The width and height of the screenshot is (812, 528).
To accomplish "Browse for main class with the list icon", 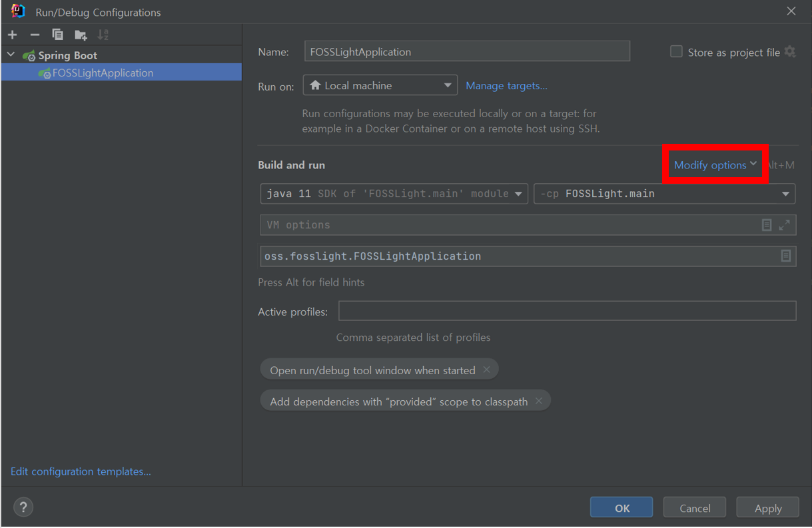I will (786, 256).
